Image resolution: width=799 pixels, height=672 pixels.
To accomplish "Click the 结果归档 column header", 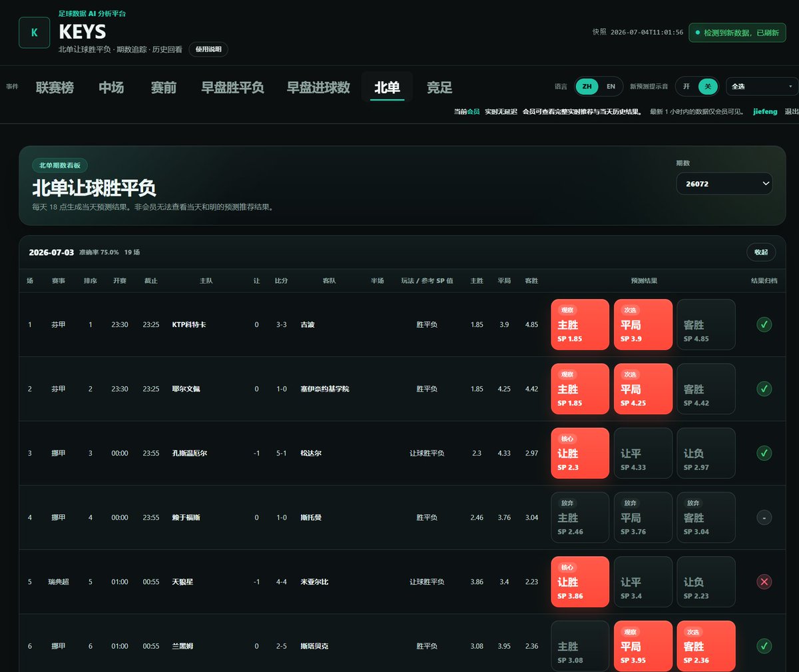I will pyautogui.click(x=764, y=281).
